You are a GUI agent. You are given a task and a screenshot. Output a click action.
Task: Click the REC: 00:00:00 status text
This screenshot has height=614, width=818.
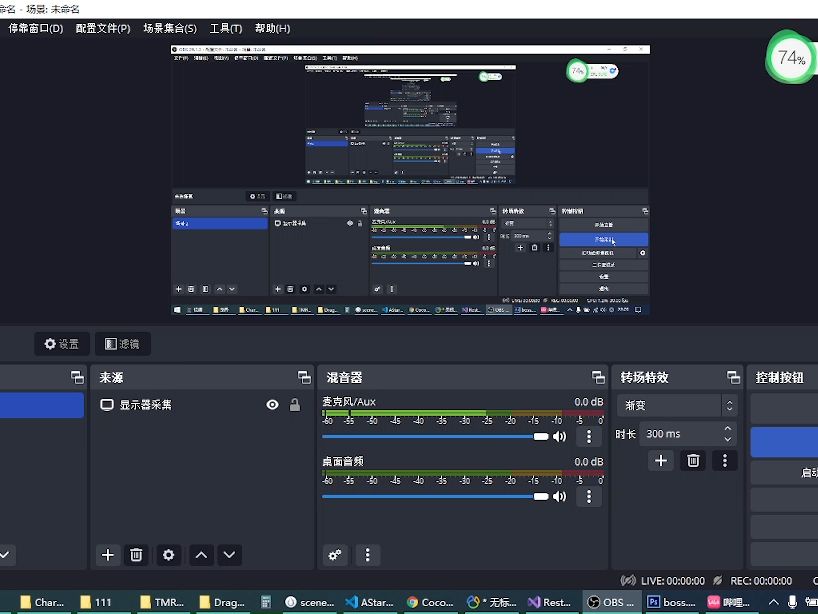pos(761,581)
